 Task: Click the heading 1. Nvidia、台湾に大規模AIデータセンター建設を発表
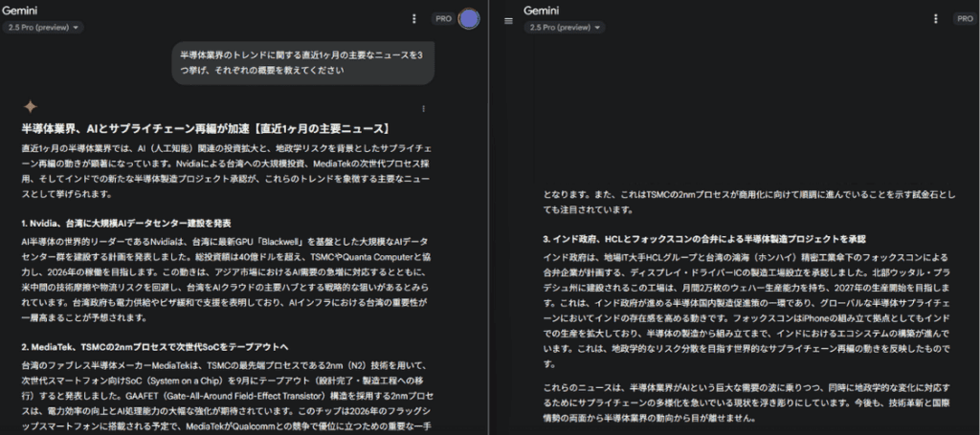tap(126, 224)
